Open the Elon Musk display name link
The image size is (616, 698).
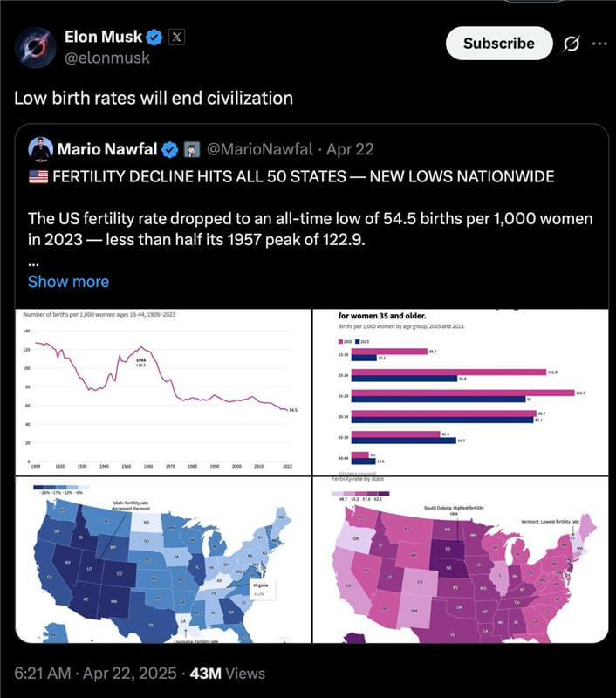tap(103, 37)
